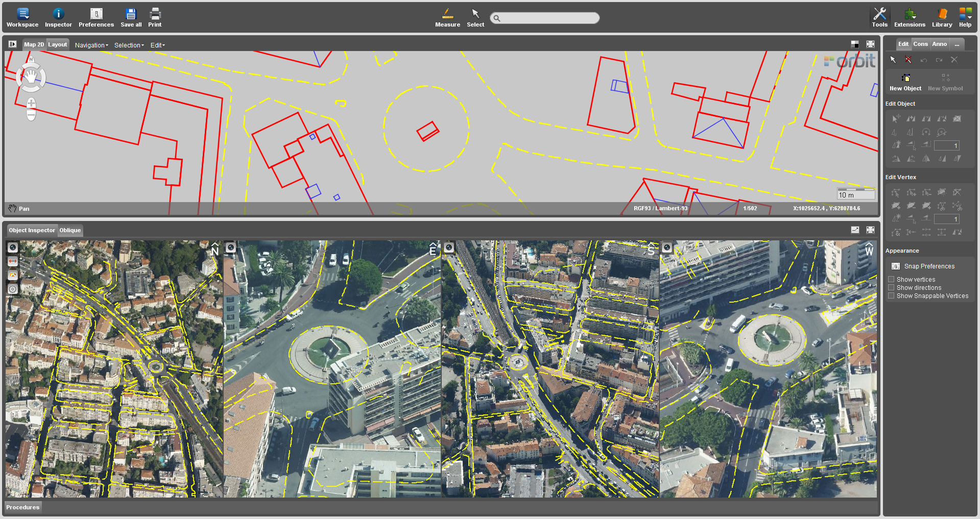980x519 pixels.
Task: Open the settings gear on the oblique viewer
Action: [x=12, y=289]
